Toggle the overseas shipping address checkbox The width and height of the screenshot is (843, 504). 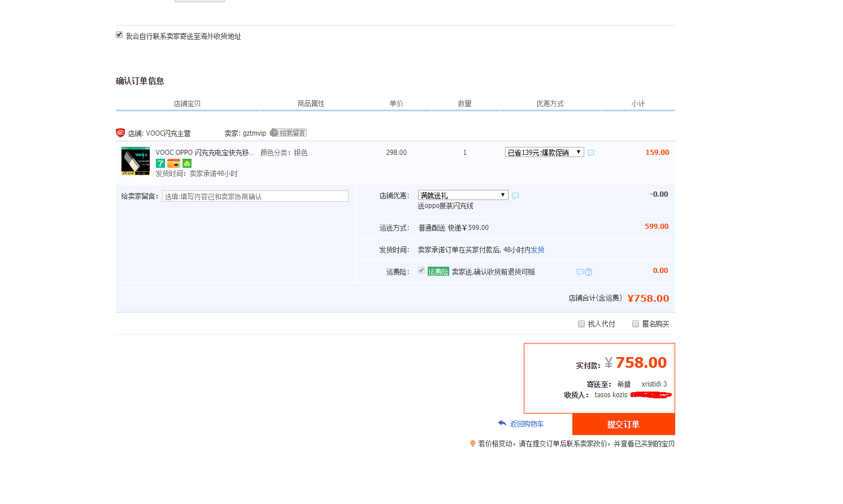pyautogui.click(x=119, y=35)
